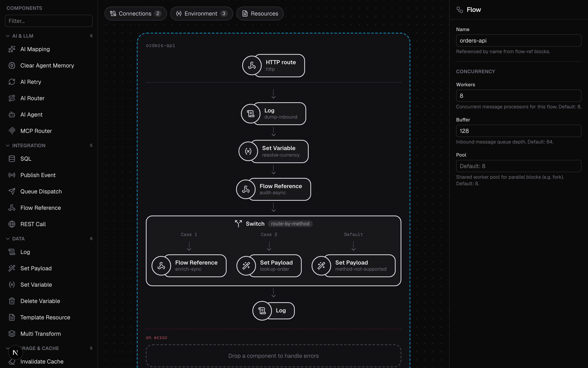This screenshot has width=588, height=368.
Task: Click the Connections count badge 2
Action: 158,13
